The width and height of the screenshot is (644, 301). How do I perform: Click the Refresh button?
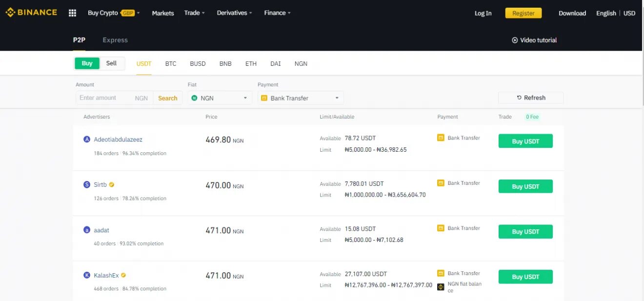pyautogui.click(x=531, y=98)
